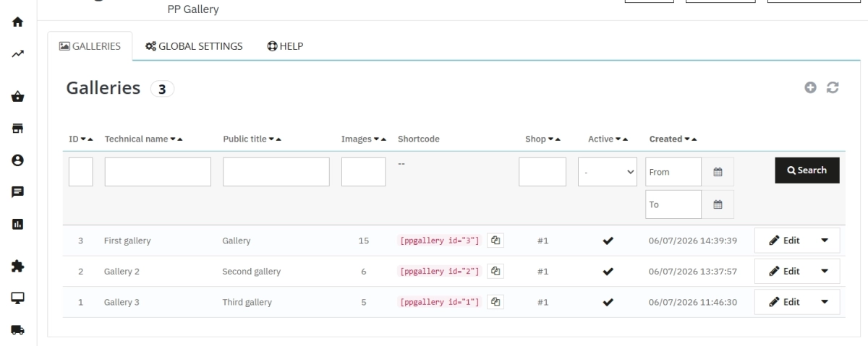The height and width of the screenshot is (346, 868).
Task: Copy shortcode for gallery id 2
Action: tap(495, 272)
